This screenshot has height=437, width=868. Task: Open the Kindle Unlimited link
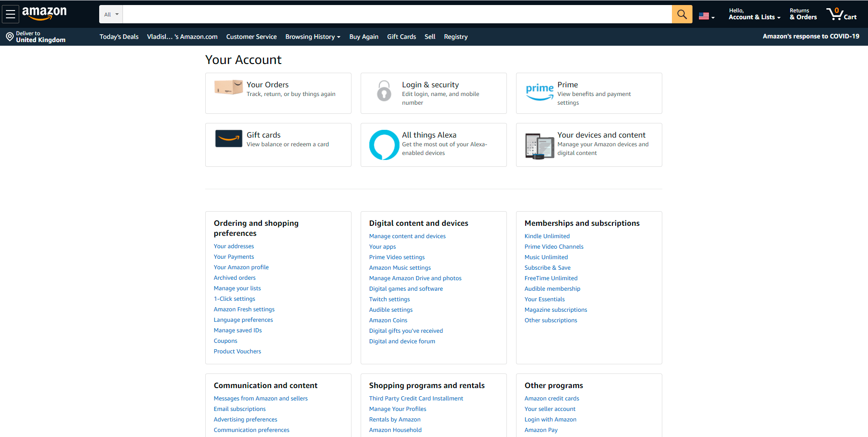547,236
